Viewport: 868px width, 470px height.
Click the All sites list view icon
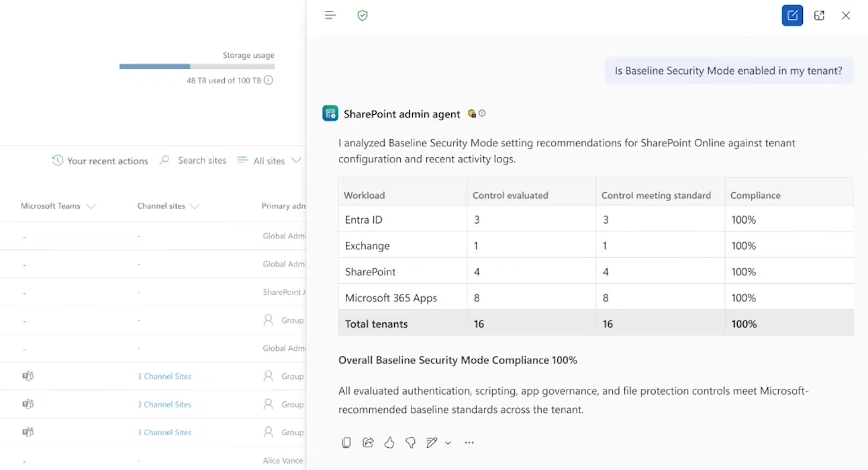tap(243, 160)
